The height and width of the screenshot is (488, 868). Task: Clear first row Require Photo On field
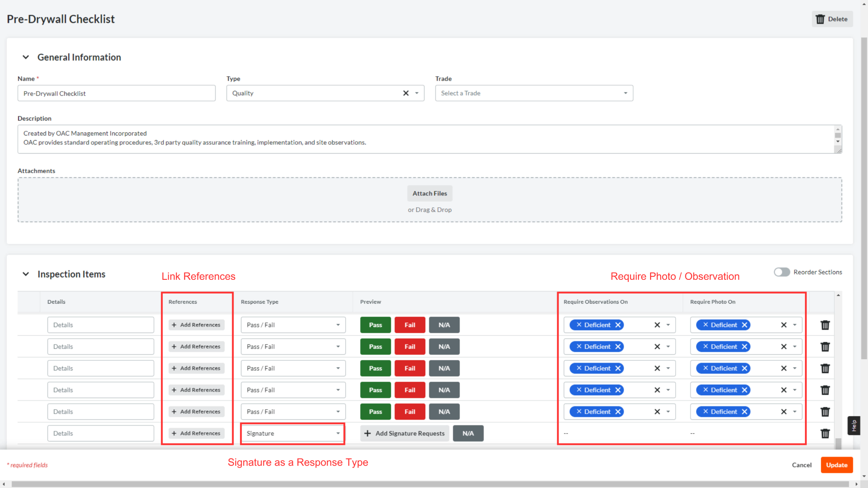784,325
